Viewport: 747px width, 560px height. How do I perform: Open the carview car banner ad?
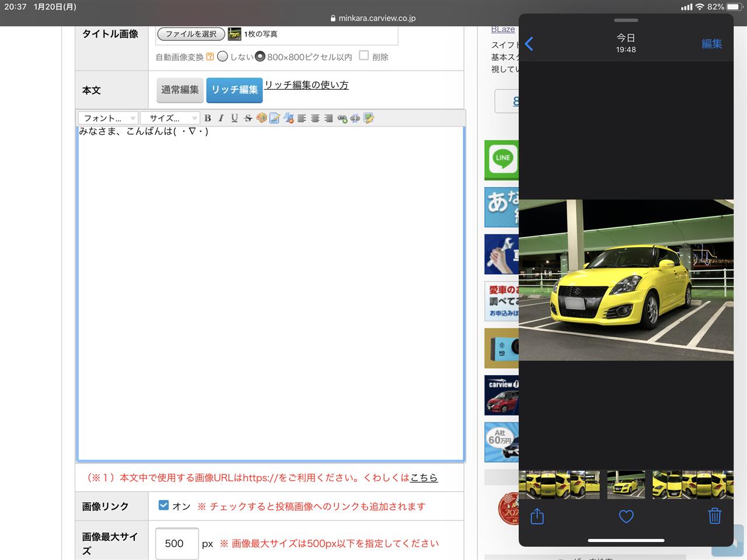[501, 395]
